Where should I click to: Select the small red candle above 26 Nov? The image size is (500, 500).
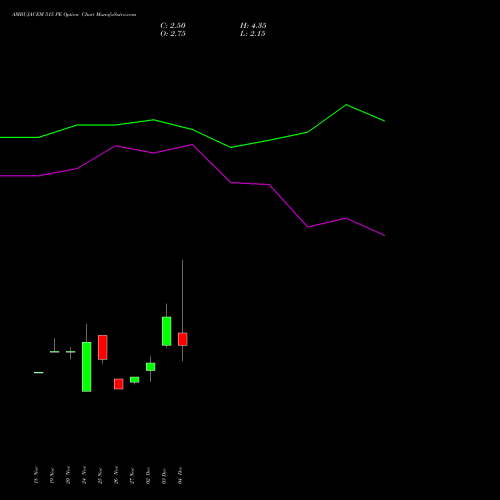tap(119, 384)
